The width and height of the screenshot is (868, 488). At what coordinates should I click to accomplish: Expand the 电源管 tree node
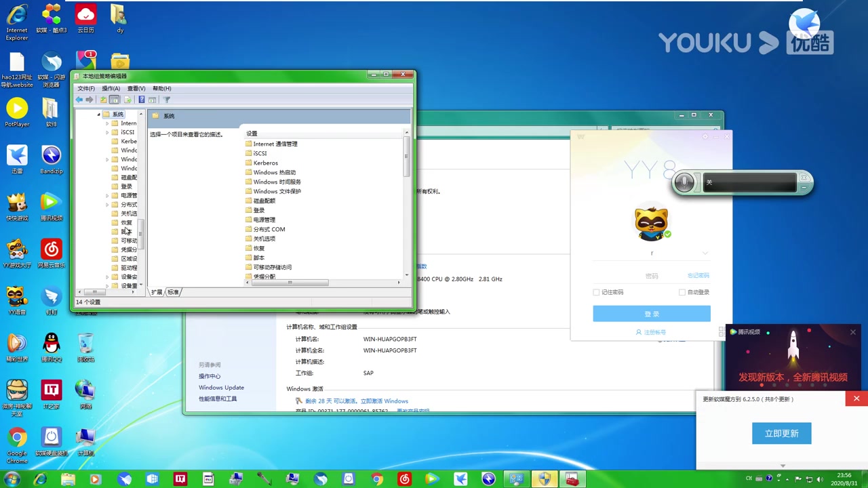coord(107,195)
